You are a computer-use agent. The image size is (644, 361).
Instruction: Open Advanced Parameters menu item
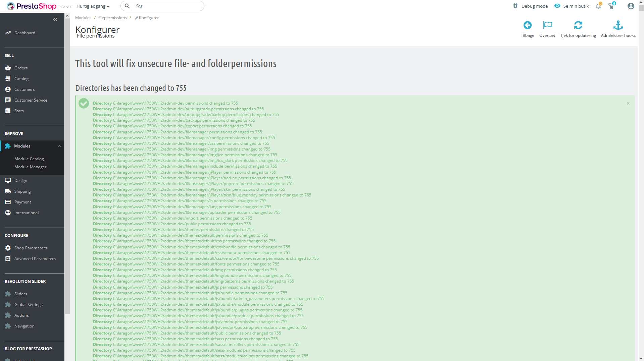click(35, 259)
